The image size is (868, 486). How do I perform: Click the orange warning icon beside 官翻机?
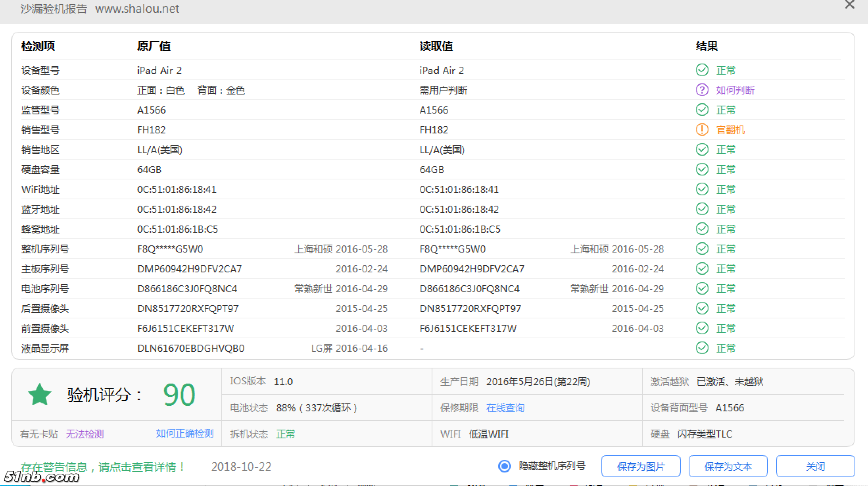tap(702, 129)
